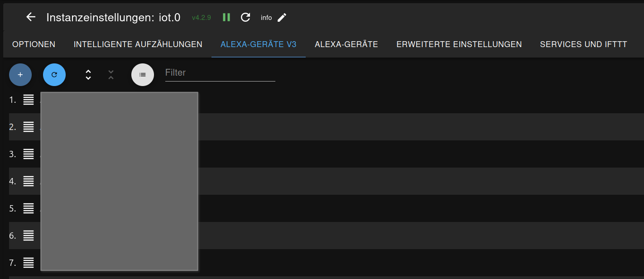Click the list icon of row 5
The width and height of the screenshot is (644, 279).
(x=29, y=208)
